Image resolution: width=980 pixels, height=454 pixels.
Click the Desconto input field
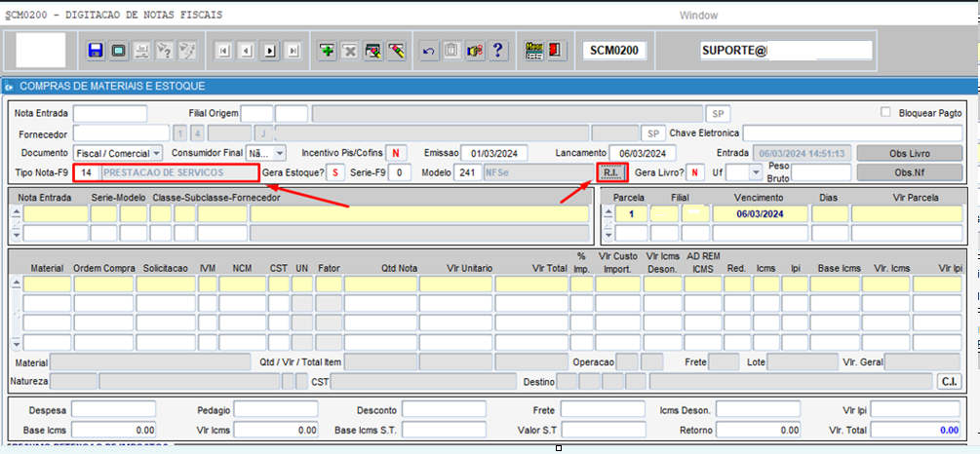coord(444,409)
